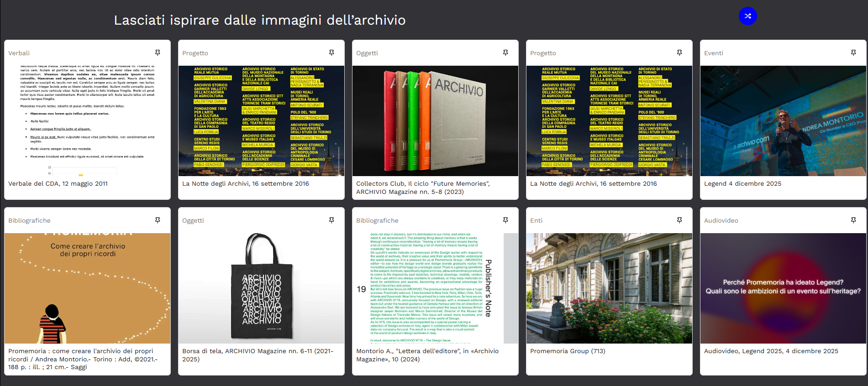Open the Publisher's Note page image
Image resolution: width=868 pixels, height=386 pixels.
pos(435,288)
